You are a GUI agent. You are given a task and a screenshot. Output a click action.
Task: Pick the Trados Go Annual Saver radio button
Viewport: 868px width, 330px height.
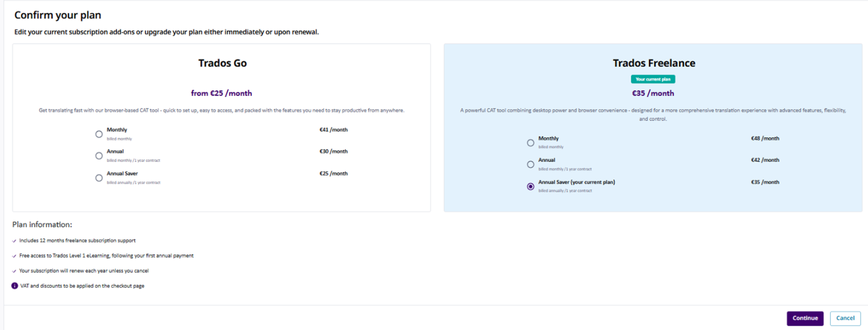coord(99,178)
